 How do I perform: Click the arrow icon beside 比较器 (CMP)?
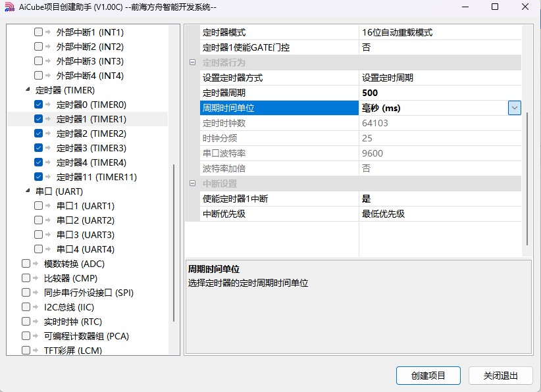point(35,278)
